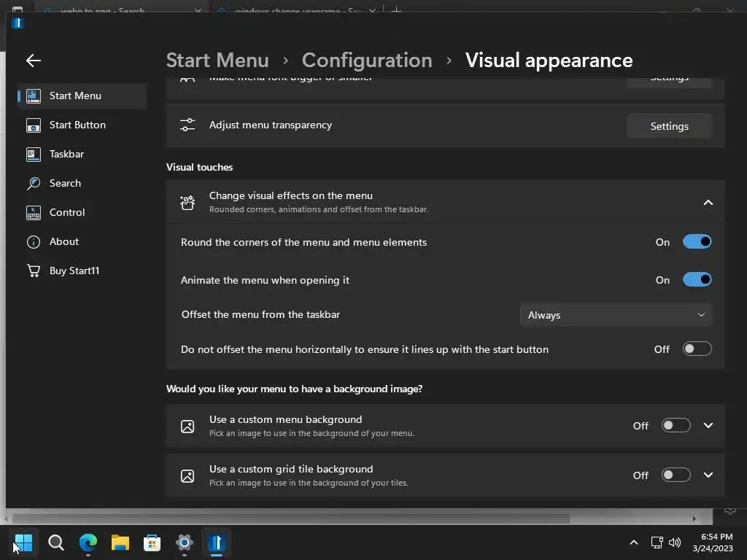Switch to the Start11 taskbar app

pyautogui.click(x=216, y=542)
